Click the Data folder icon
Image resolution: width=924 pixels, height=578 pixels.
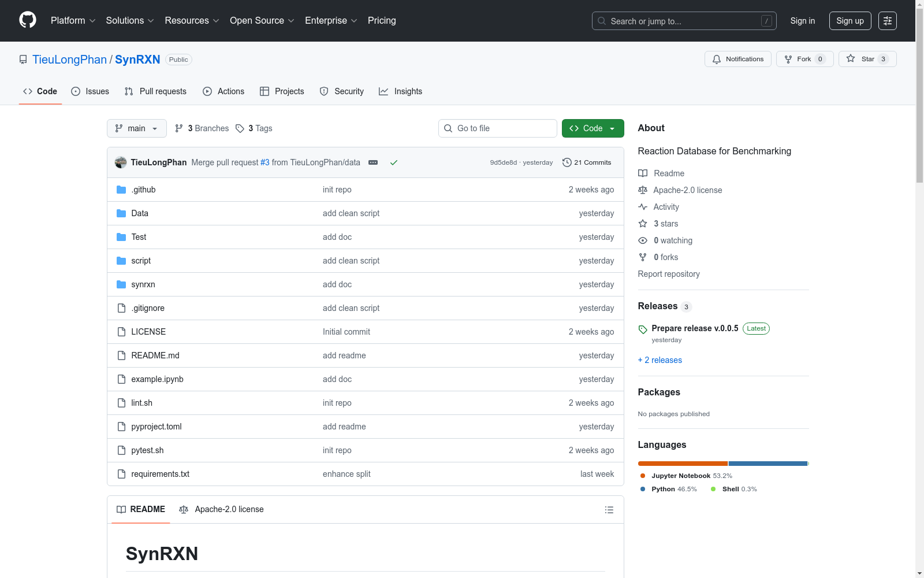(121, 213)
